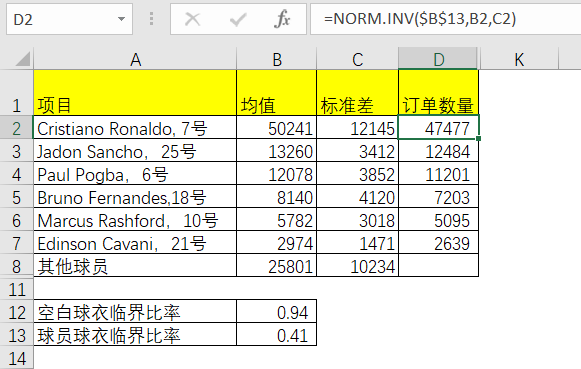The image size is (581, 369).
Task: Open the Insert Function fx icon
Action: click(282, 19)
